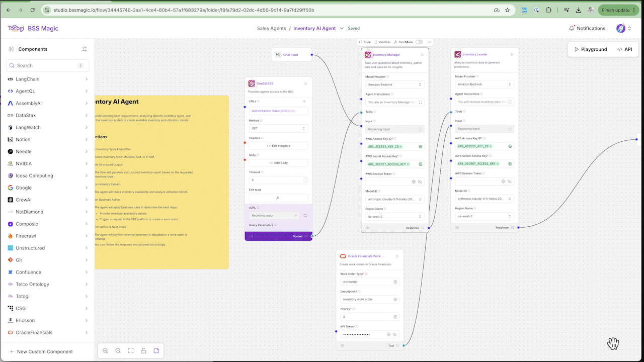Screen dimensions: 644x362
Task: Run the Inventory Manager component play icon
Action: coord(422,55)
